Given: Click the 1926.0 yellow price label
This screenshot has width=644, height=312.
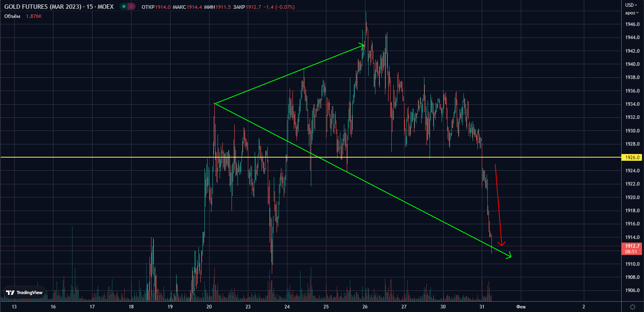Looking at the screenshot, I should (x=632, y=158).
